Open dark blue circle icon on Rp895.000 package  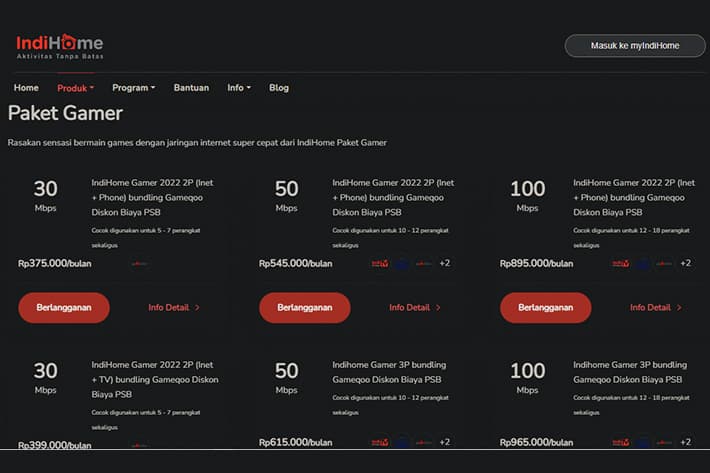coord(643,263)
